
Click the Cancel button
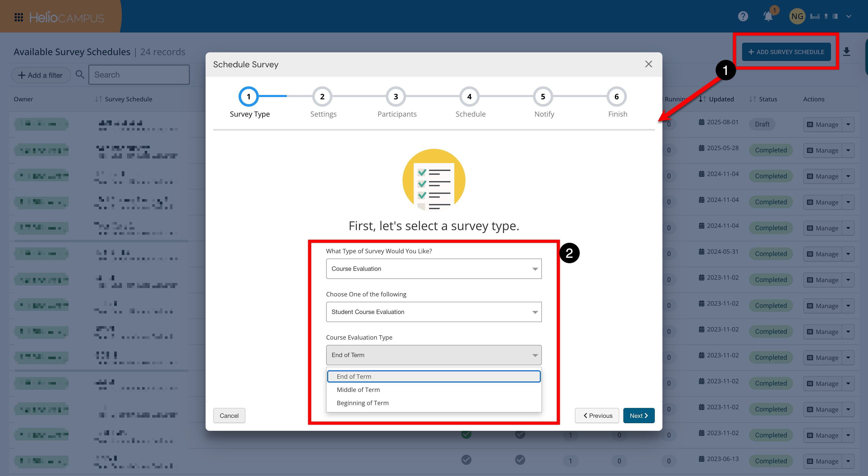229,416
